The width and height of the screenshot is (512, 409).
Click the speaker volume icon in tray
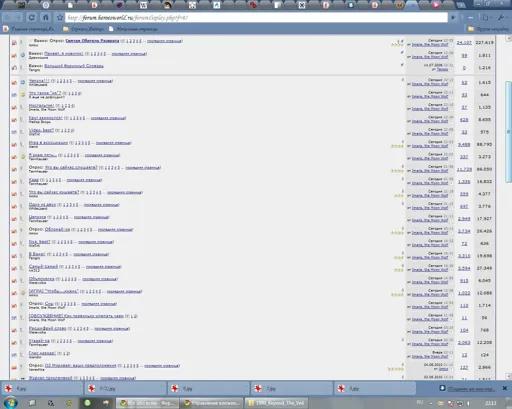(x=468, y=403)
